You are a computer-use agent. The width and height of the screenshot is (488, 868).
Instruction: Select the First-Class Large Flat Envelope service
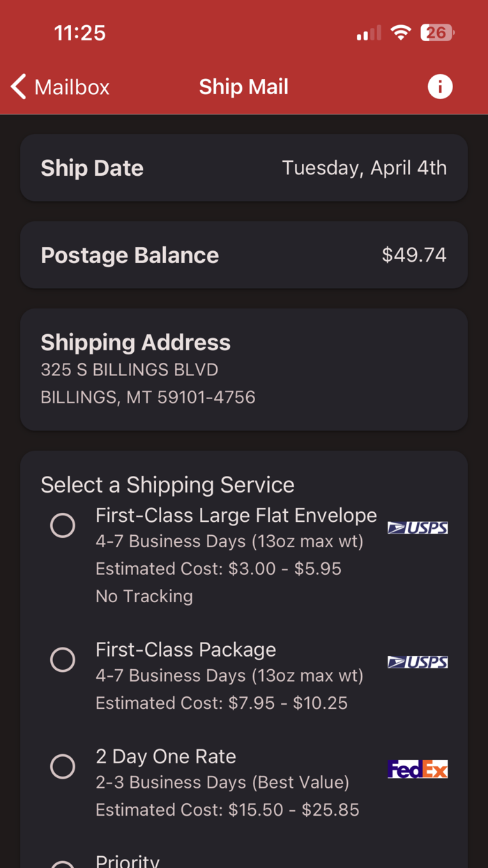point(63,525)
